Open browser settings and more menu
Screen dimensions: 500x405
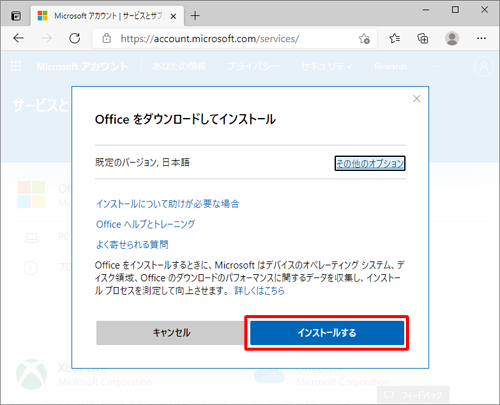(481, 39)
